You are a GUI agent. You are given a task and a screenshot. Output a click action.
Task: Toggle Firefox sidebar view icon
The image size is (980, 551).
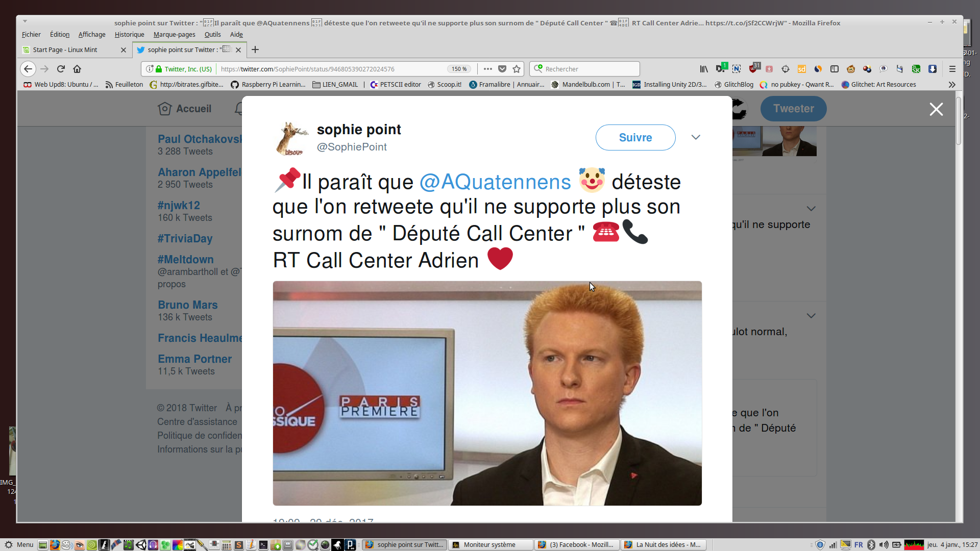[x=835, y=69]
